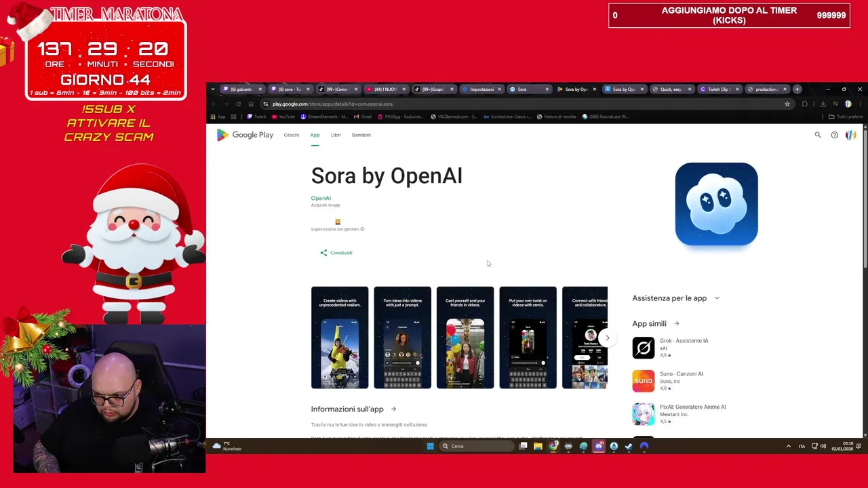Open the 'Create videos with unprecedented realism' screenshot
Screen dimensions: 868x488
340,338
